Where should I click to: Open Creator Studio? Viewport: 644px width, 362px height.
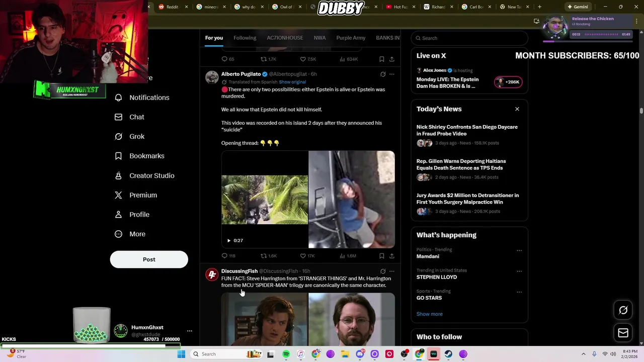click(144, 175)
